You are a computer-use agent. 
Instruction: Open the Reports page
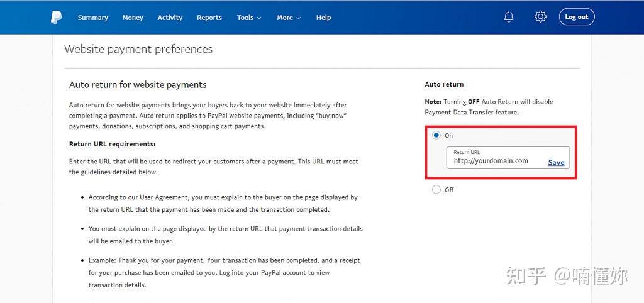click(209, 18)
